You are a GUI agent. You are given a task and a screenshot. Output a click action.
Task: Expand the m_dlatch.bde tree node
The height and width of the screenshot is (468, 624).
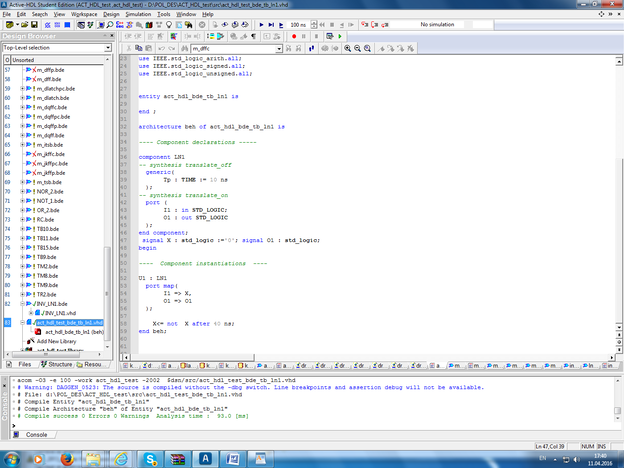23,98
